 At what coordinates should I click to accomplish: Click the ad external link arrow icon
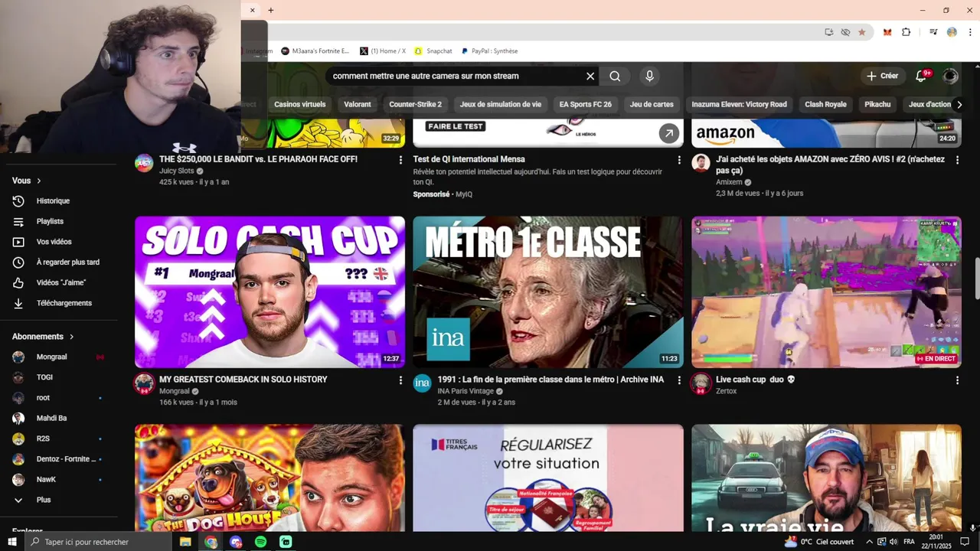click(x=668, y=133)
